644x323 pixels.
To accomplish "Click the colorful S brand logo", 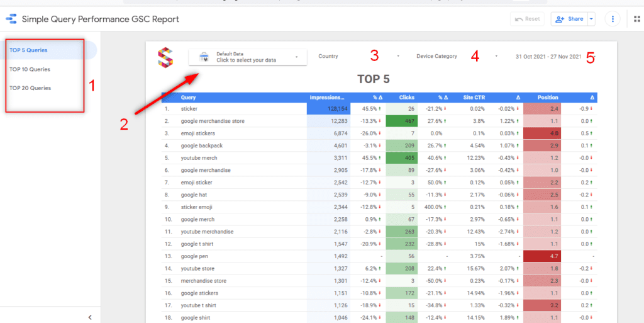I will pyautogui.click(x=165, y=57).
